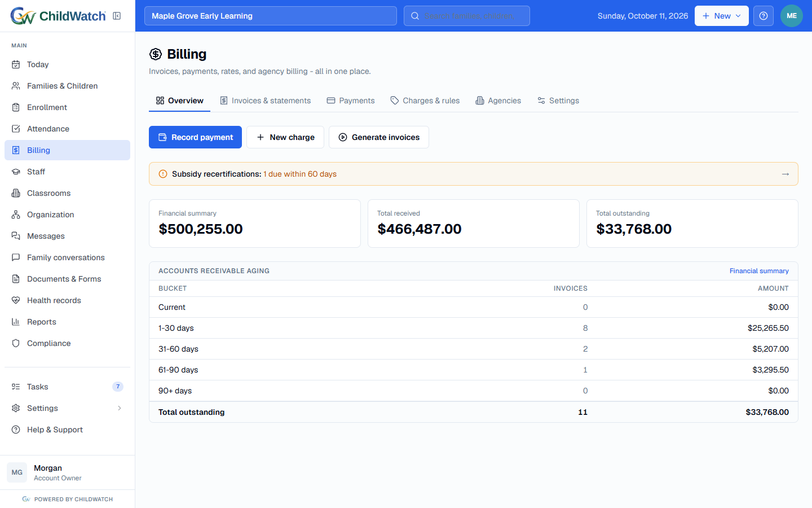812x508 pixels.
Task: Open the Maple Grove Early Learning selector
Action: [271, 16]
